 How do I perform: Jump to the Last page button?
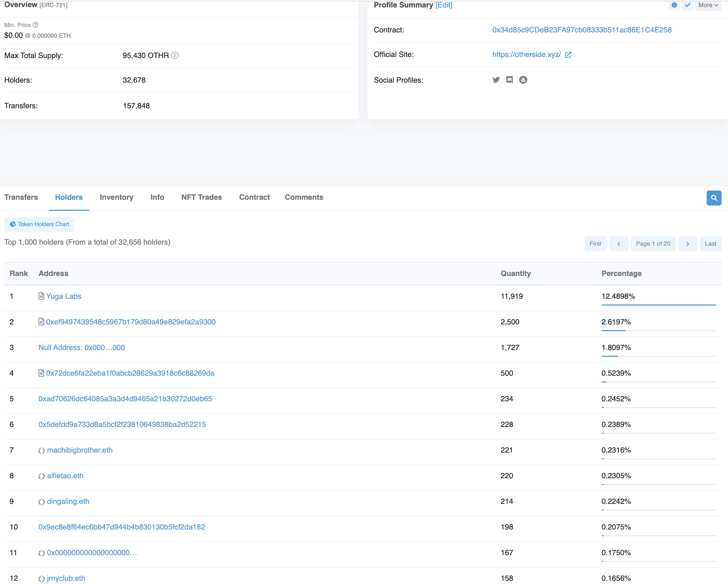[x=711, y=244]
